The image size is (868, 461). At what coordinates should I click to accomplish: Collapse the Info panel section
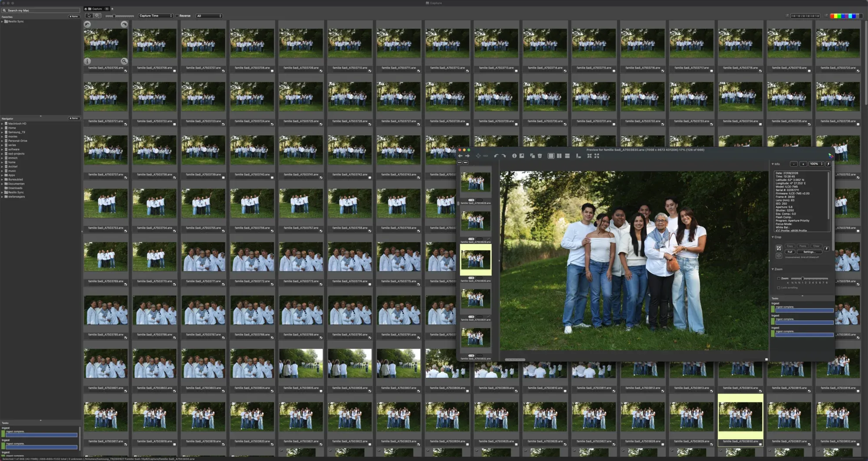(773, 164)
